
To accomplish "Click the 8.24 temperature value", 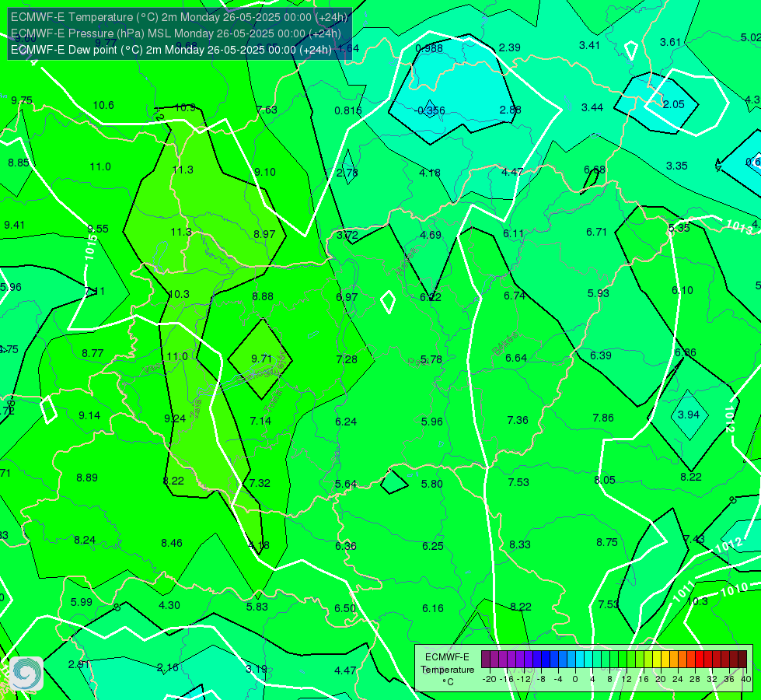I will tap(85, 541).
